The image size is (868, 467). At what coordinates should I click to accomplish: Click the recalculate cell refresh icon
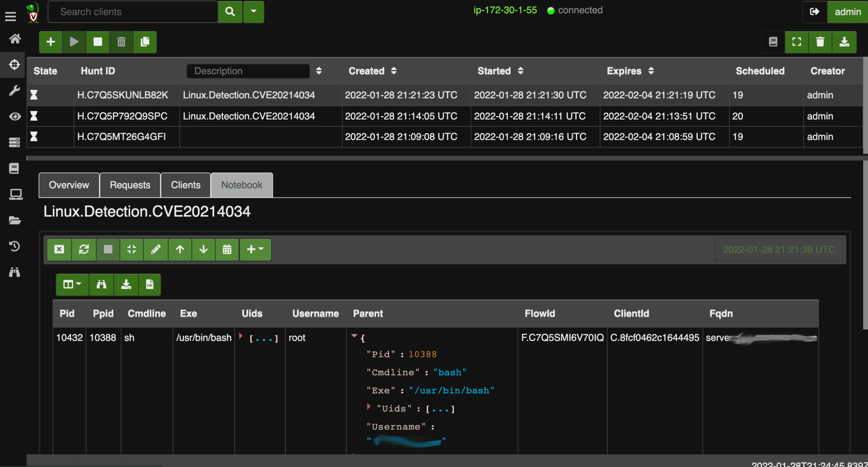click(83, 249)
